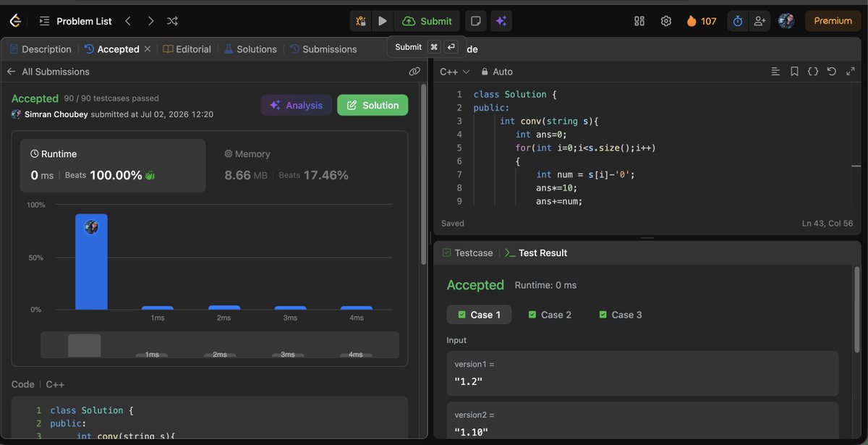Click line 3 conv function code
Image resolution: width=868 pixels, height=445 pixels.
pos(549,121)
